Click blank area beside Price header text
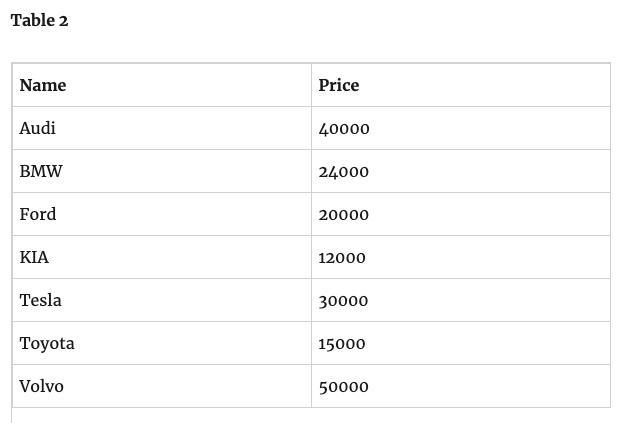623x423 pixels. 485,85
